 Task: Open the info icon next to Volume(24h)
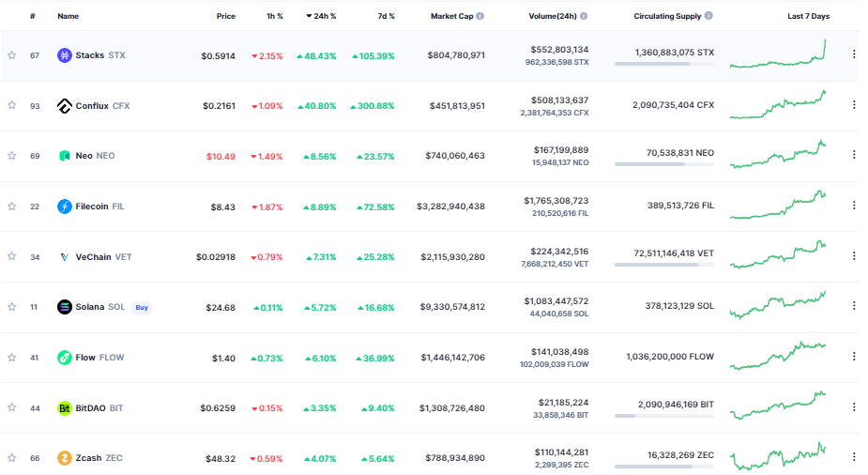coord(584,16)
